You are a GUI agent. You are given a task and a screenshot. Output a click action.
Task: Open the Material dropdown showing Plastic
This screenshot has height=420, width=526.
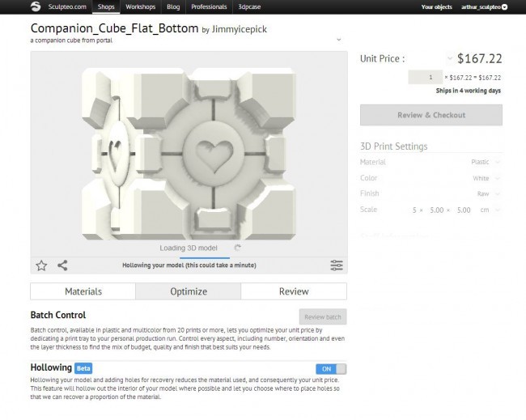tap(498, 162)
